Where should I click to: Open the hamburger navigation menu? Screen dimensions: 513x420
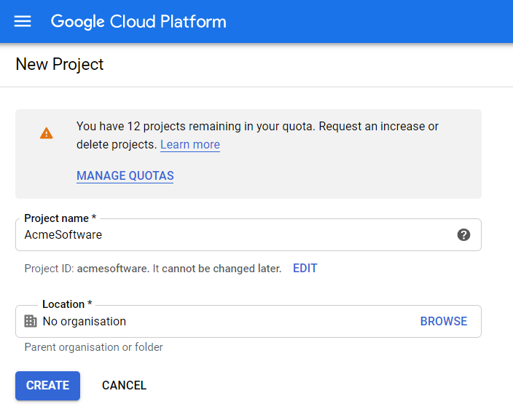[x=23, y=22]
